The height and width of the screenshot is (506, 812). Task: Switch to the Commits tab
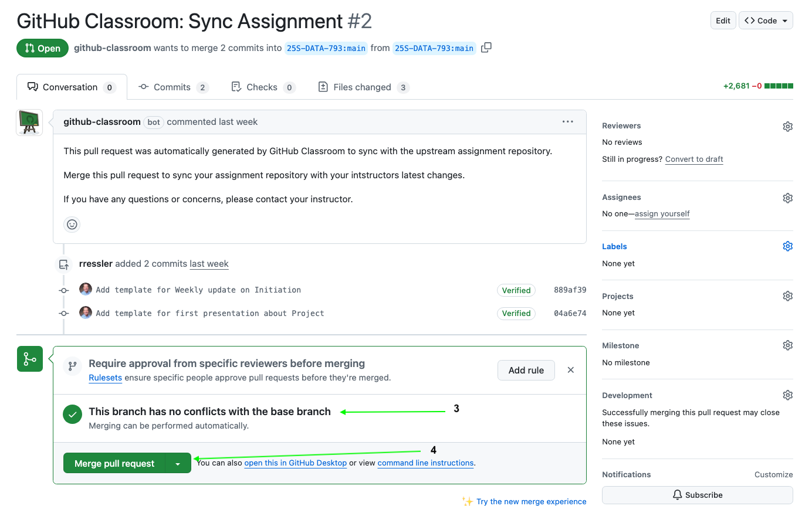174,87
